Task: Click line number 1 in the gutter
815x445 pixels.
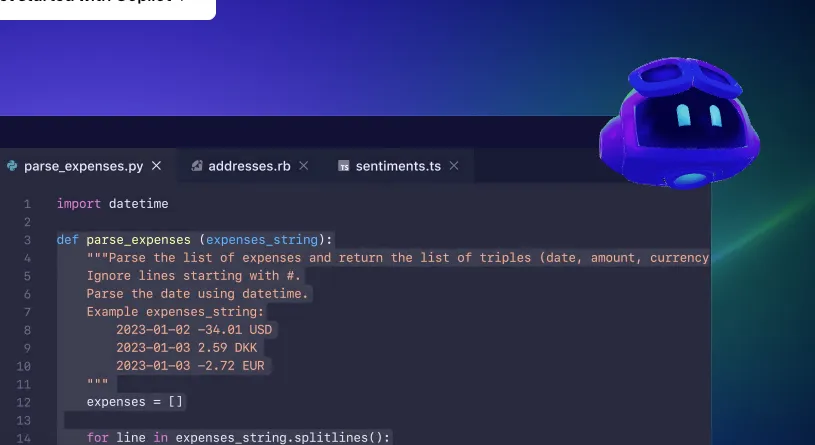Action: click(x=27, y=204)
